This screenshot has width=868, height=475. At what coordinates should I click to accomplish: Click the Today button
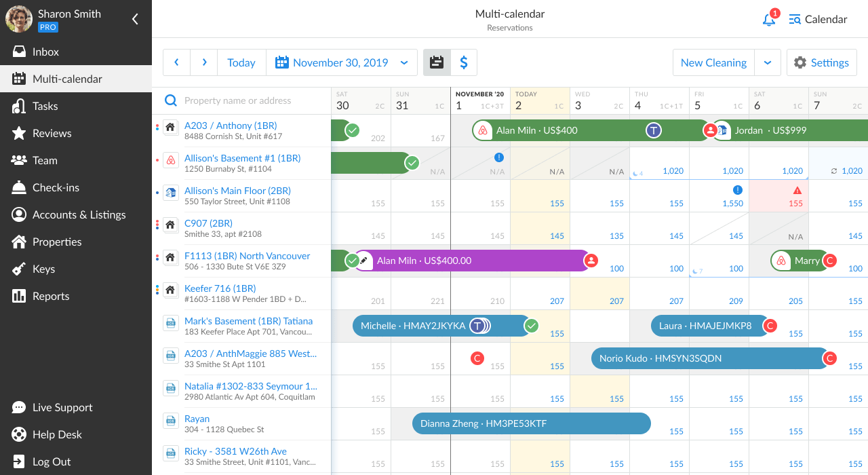[x=241, y=62]
